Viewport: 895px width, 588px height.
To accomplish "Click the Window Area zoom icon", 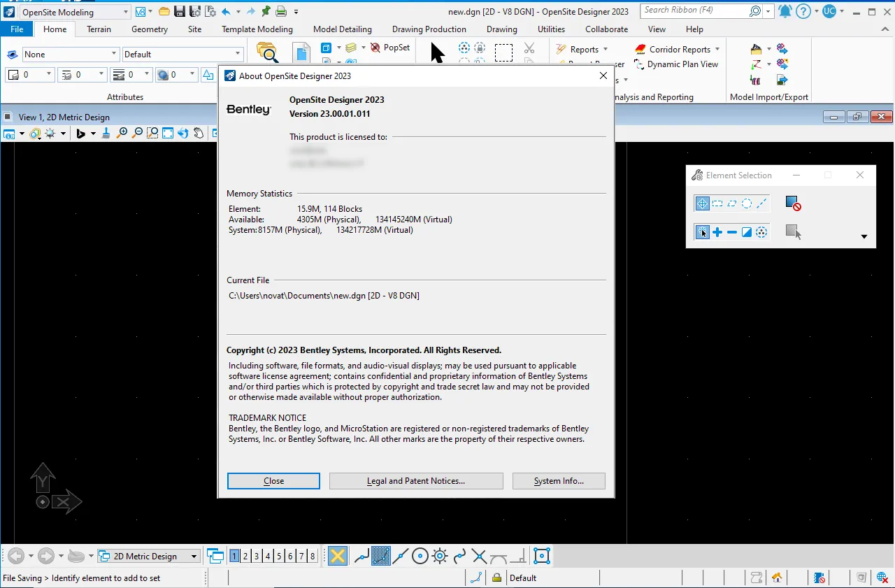I will pyautogui.click(x=152, y=133).
